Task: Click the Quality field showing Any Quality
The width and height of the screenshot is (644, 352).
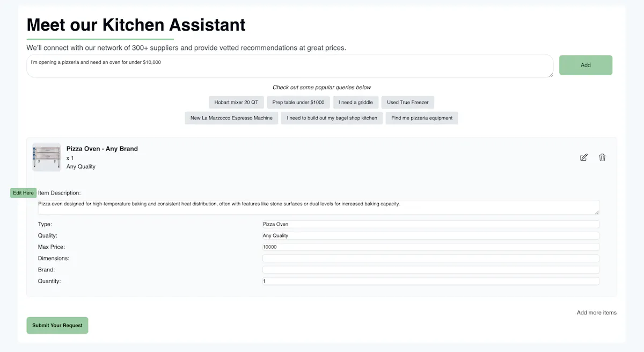Action: click(431, 235)
